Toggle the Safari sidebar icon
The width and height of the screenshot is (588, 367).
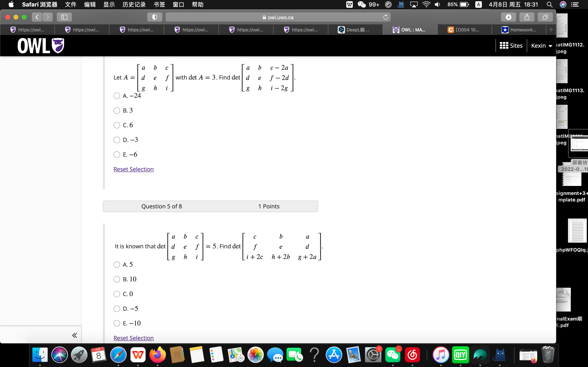click(64, 17)
